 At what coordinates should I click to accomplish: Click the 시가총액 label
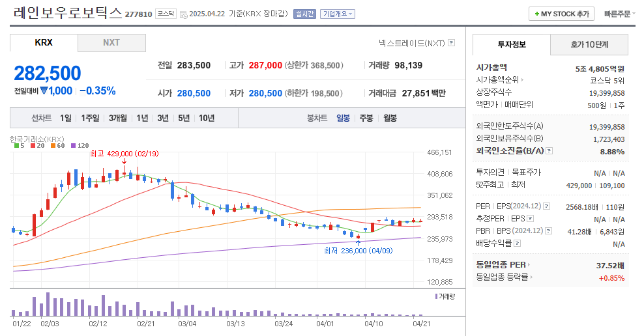(491, 68)
